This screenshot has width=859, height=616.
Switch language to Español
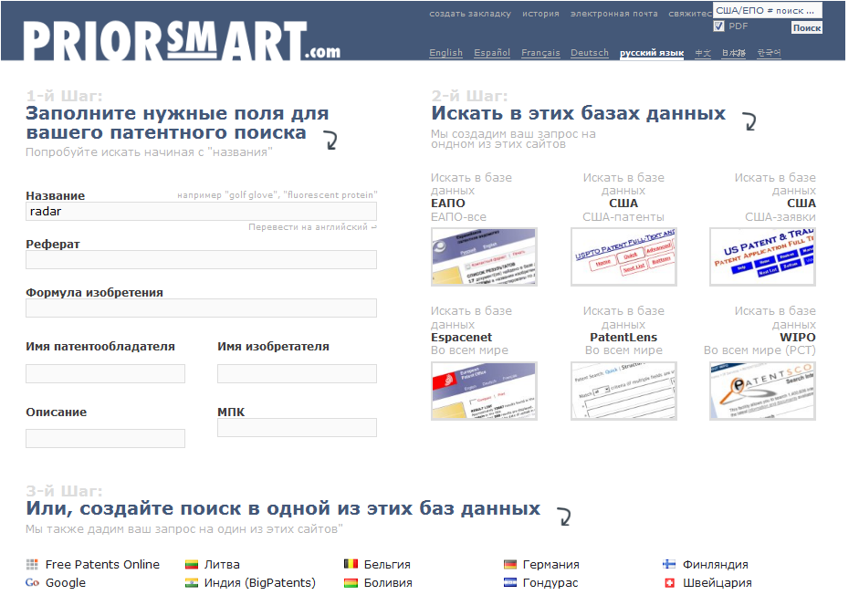[492, 53]
